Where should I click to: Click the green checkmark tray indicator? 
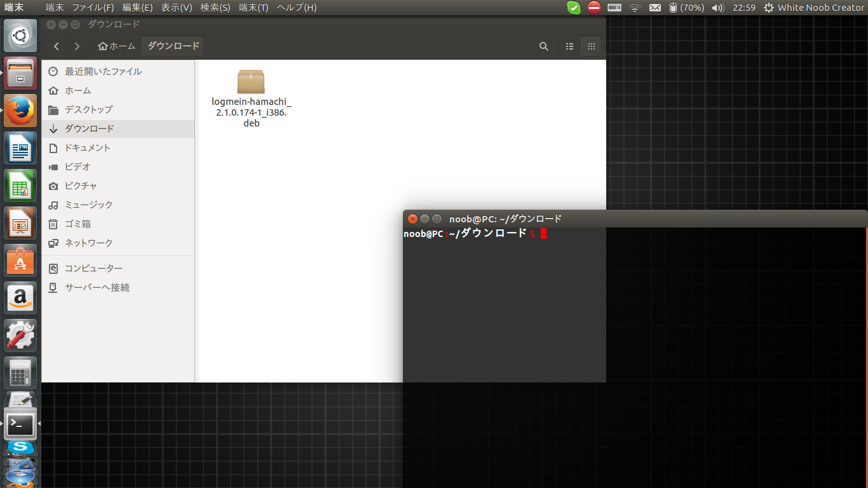(x=574, y=8)
